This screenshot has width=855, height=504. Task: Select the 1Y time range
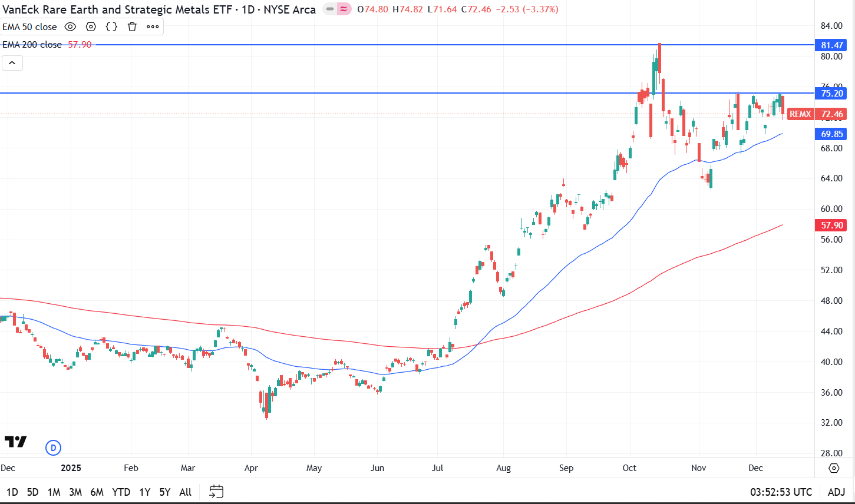144,492
